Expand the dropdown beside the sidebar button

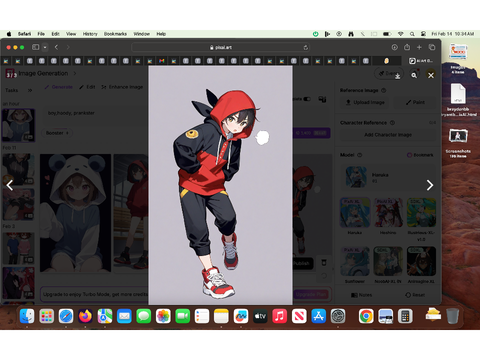point(45,47)
